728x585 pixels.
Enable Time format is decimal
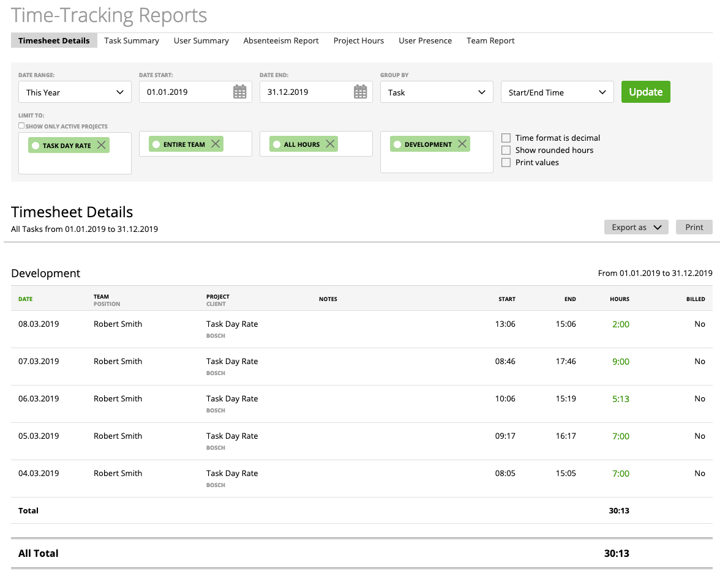point(506,138)
